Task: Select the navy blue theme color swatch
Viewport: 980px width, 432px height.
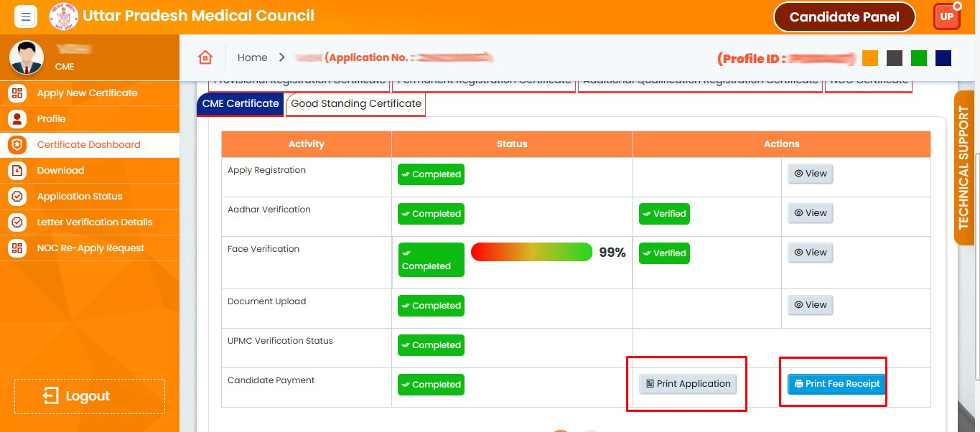Action: coord(943,58)
